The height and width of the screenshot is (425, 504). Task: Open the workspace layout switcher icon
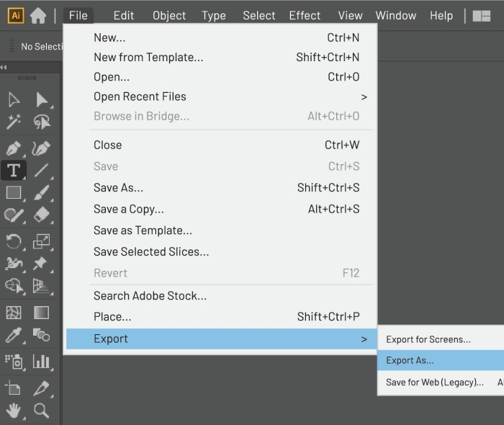coord(482,16)
